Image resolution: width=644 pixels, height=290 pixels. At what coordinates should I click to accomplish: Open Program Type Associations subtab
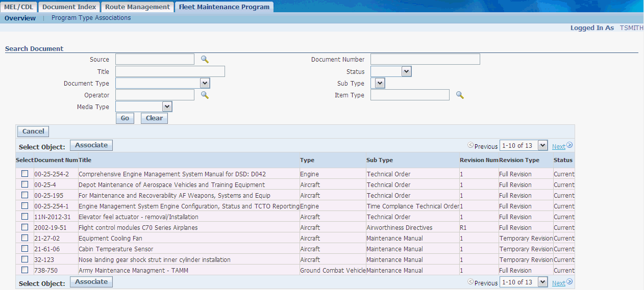tap(91, 18)
